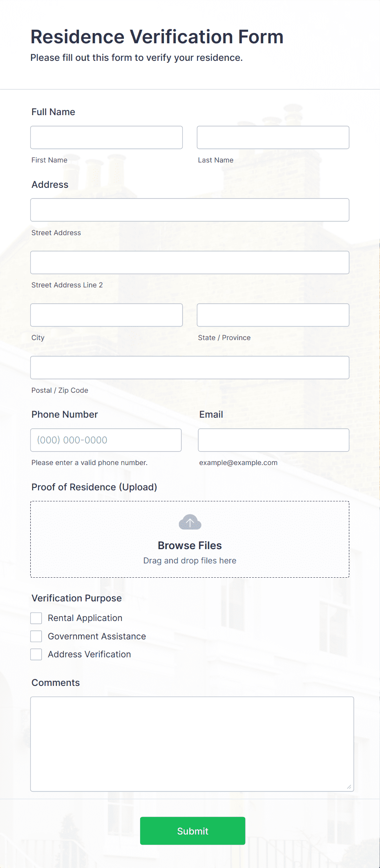Click the Drag and drop files here text
The width and height of the screenshot is (380, 868).
[189, 561]
